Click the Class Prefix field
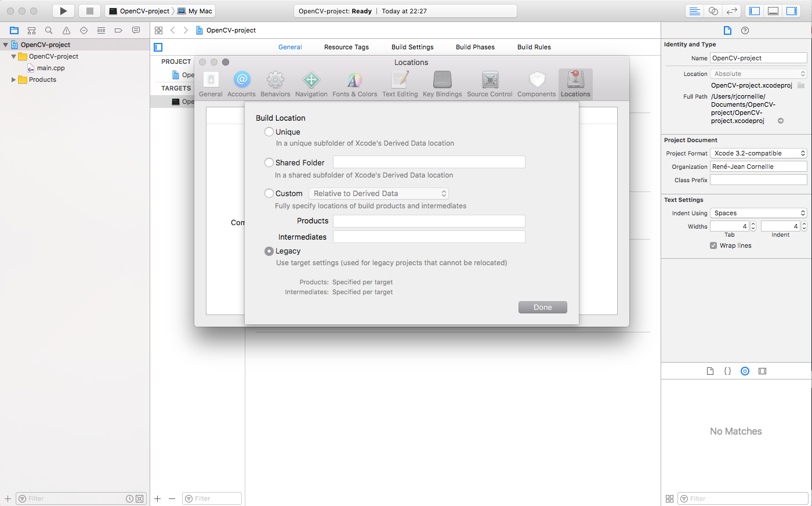 (759, 180)
